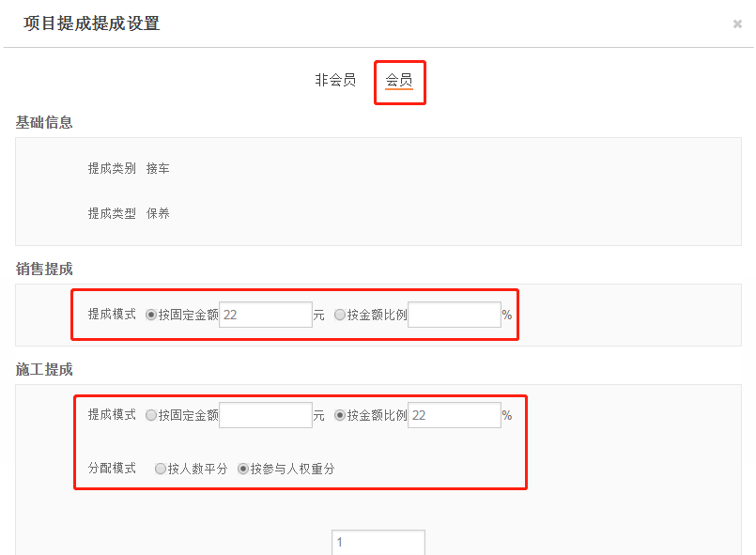Switch to the 非会员 tab
The image size is (756, 555).
tap(335, 81)
